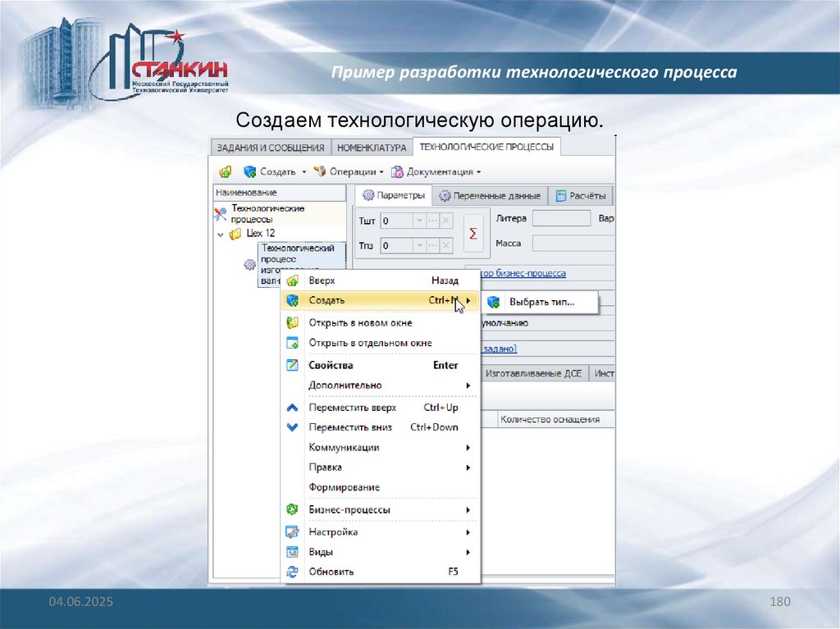Click the Тпз ellipsis button
This screenshot has width=840, height=629.
tap(433, 245)
